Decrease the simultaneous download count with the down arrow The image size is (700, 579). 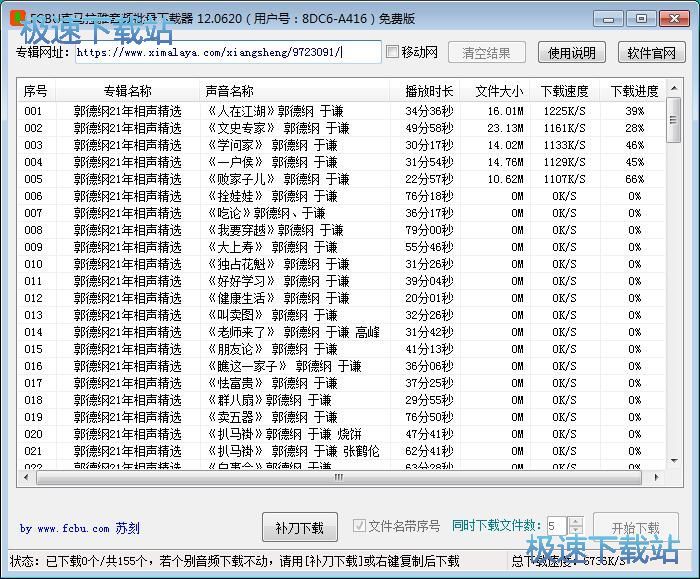[x=576, y=530]
